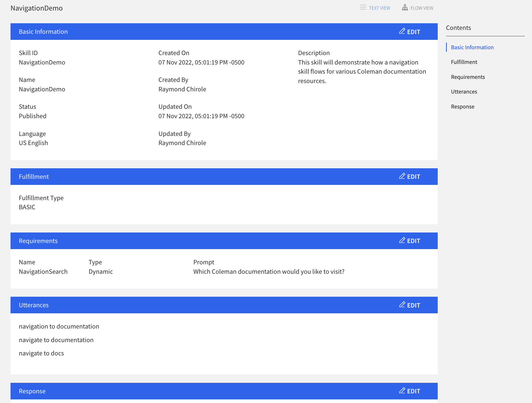The image size is (532, 403).
Task: Click pencil icon in Basic Information header
Action: 402,31
